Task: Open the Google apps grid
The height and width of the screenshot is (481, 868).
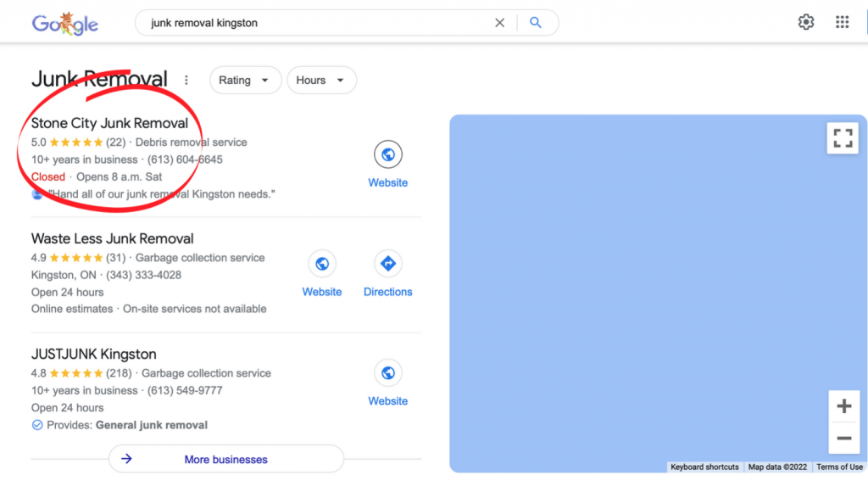Action: (842, 22)
